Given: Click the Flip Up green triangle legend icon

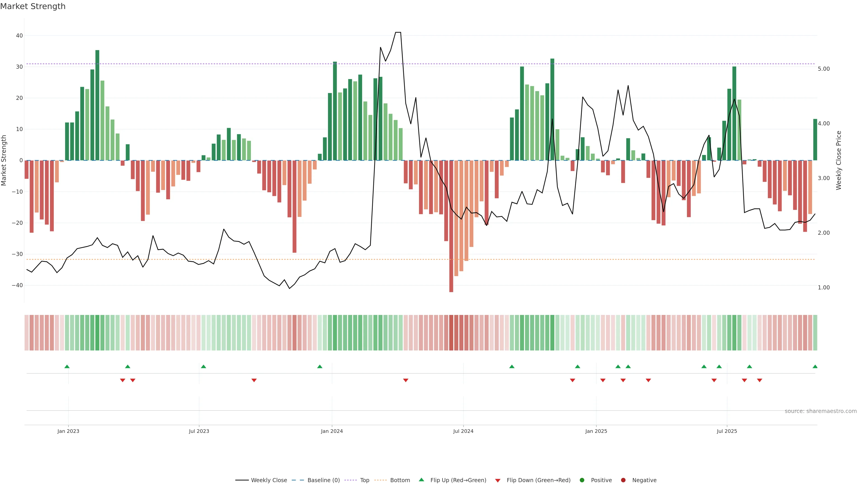Looking at the screenshot, I should point(421,480).
